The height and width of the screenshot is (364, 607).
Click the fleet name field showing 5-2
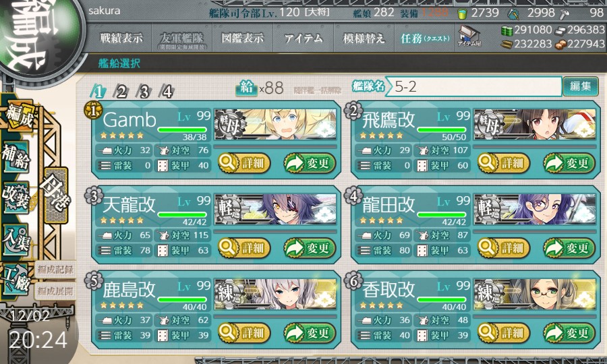pos(474,87)
